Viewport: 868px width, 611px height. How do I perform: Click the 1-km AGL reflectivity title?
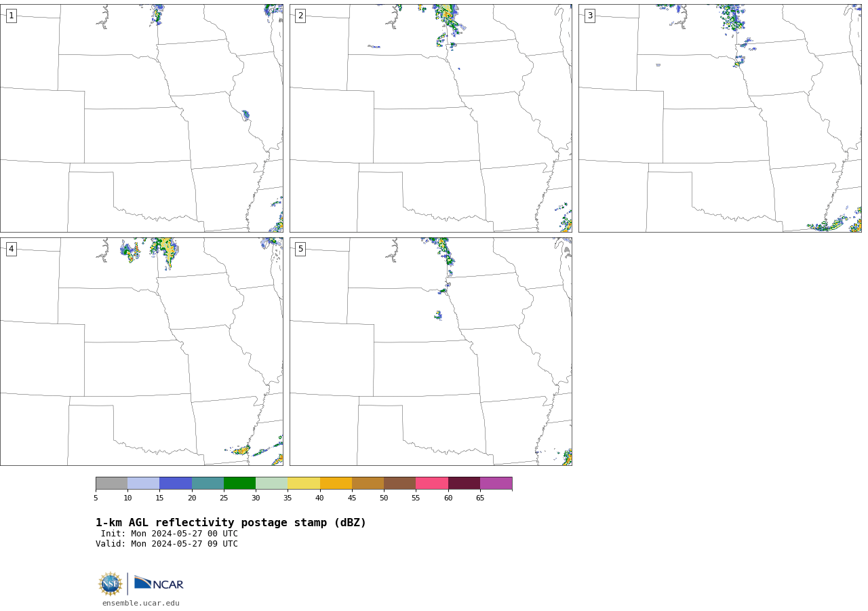[231, 523]
